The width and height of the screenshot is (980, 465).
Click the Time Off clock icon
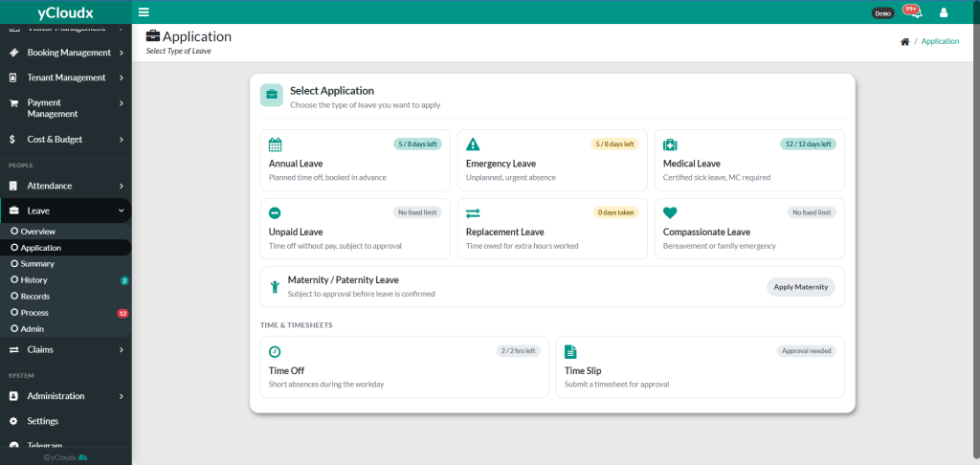pos(275,351)
